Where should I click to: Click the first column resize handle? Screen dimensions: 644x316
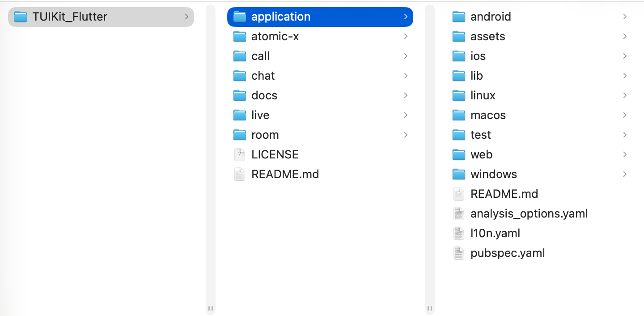tap(211, 308)
